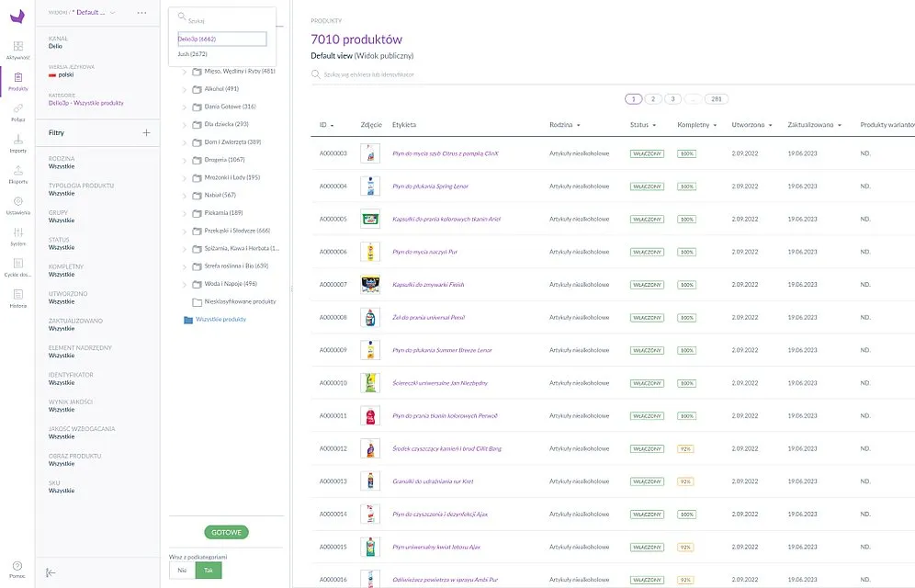915x588 pixels.
Task: Click thumbnail for product A0000011
Action: [370, 416]
